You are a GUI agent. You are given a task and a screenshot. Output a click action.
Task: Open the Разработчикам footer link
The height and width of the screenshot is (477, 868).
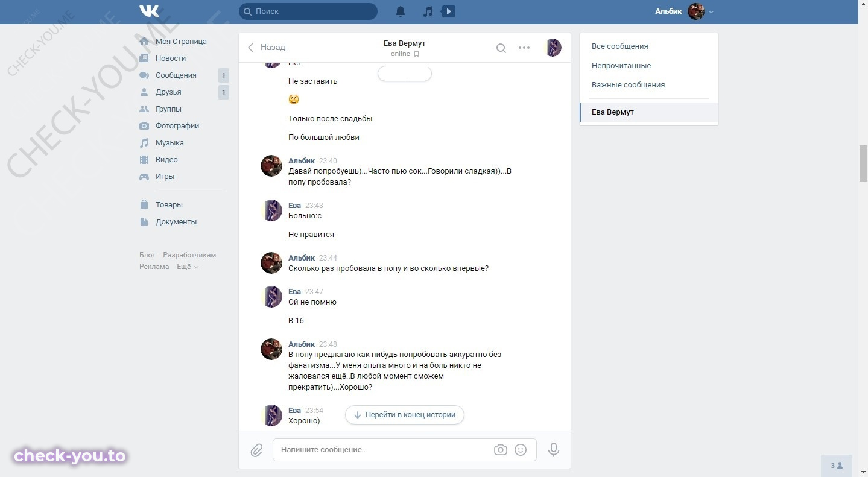189,255
